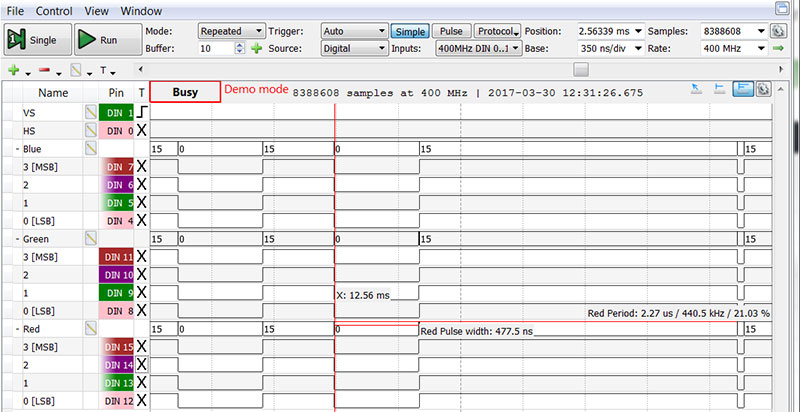
Task: Click the DIN 7 pin color label
Action: point(116,166)
